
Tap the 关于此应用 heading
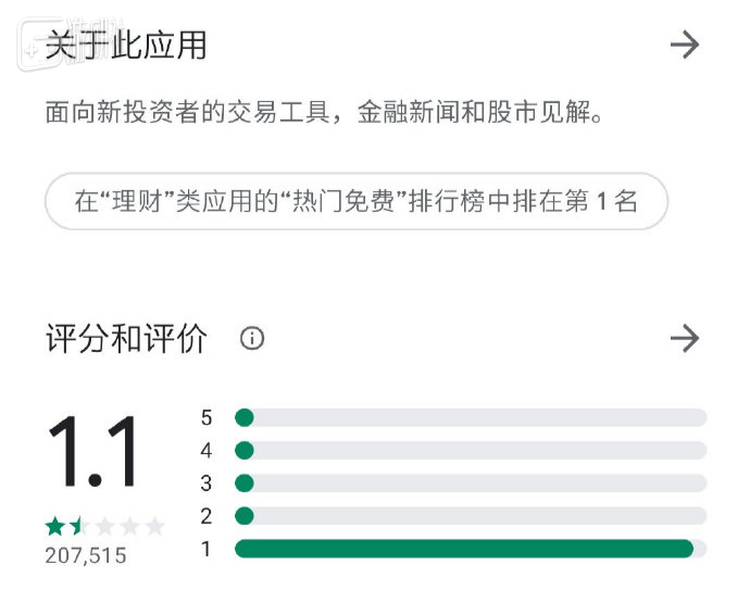(126, 46)
